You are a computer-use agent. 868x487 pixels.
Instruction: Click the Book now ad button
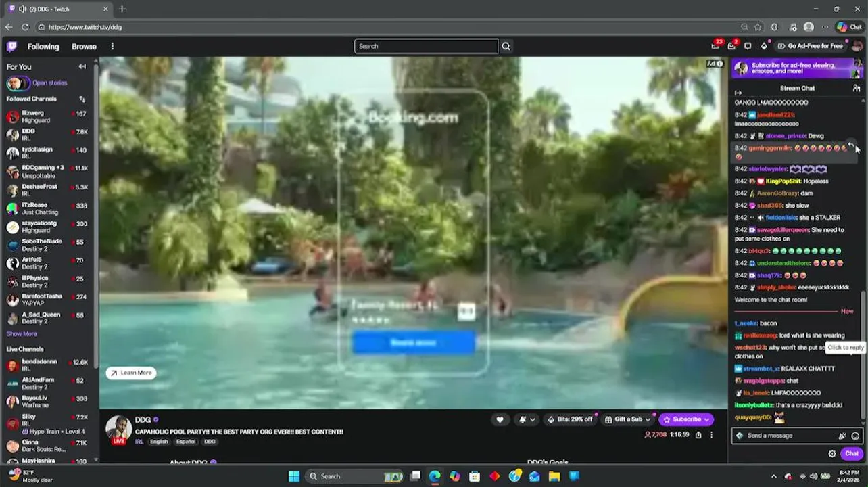[413, 342]
